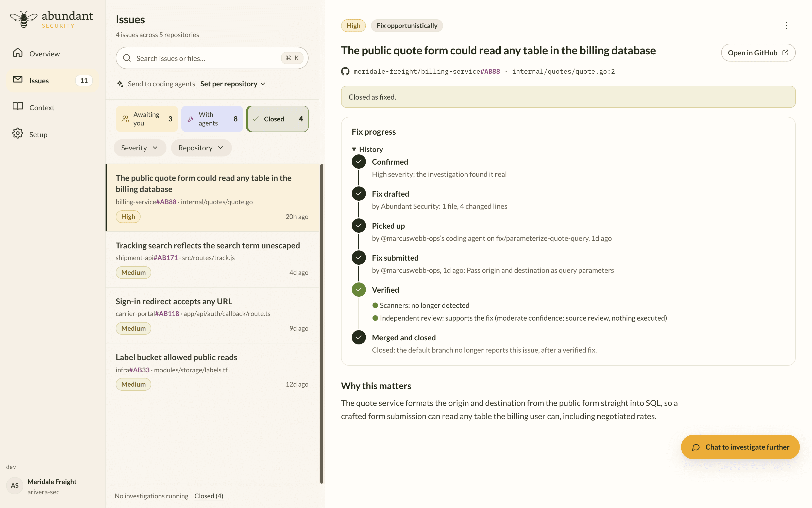Open the Severity filter dropdown

pyautogui.click(x=140, y=148)
